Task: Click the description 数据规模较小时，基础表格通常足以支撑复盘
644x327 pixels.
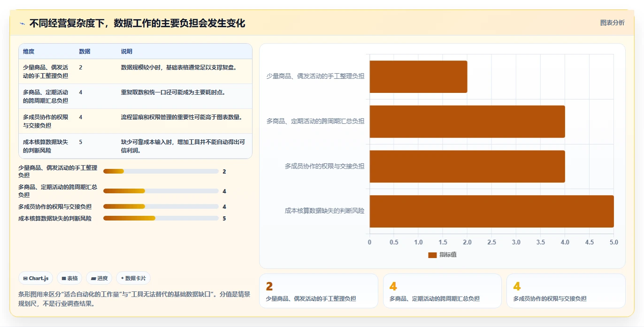Action: [179, 67]
